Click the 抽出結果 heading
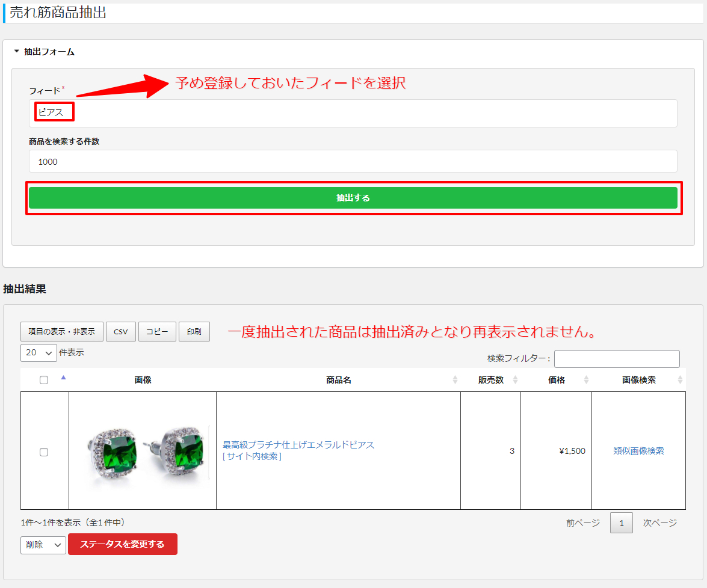 (25, 289)
